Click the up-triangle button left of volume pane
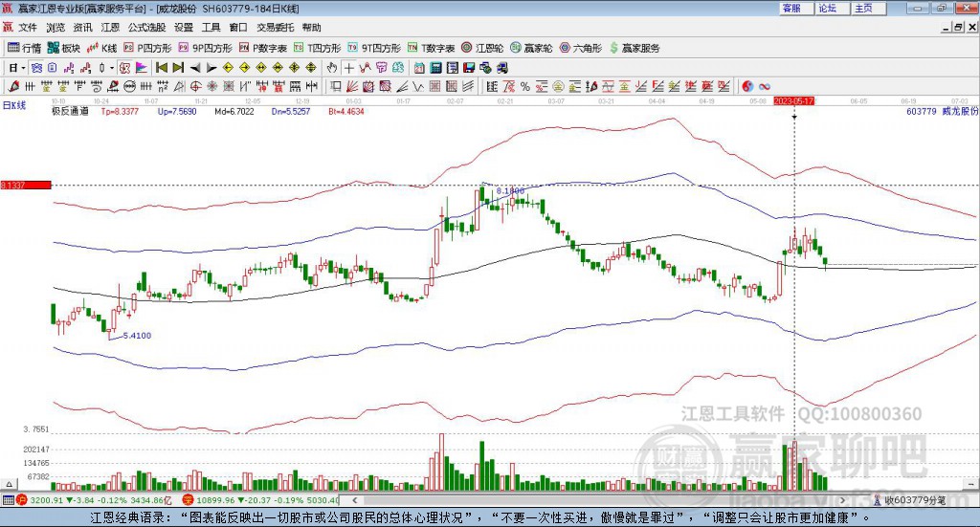This screenshot has width=980, height=527. click(x=9, y=484)
